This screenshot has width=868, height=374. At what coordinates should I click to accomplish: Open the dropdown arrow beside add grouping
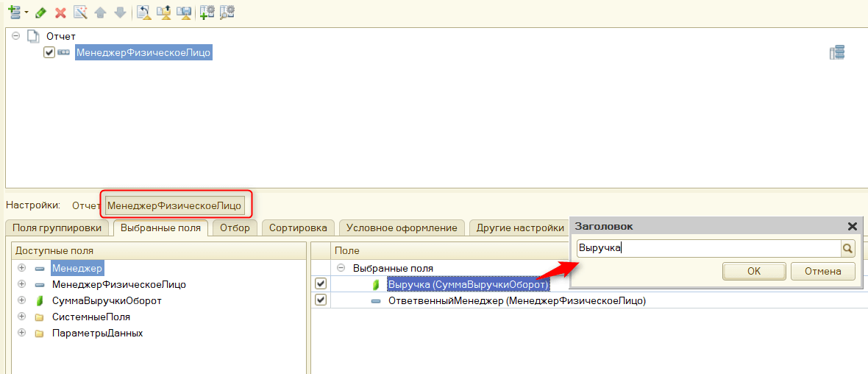[x=26, y=13]
